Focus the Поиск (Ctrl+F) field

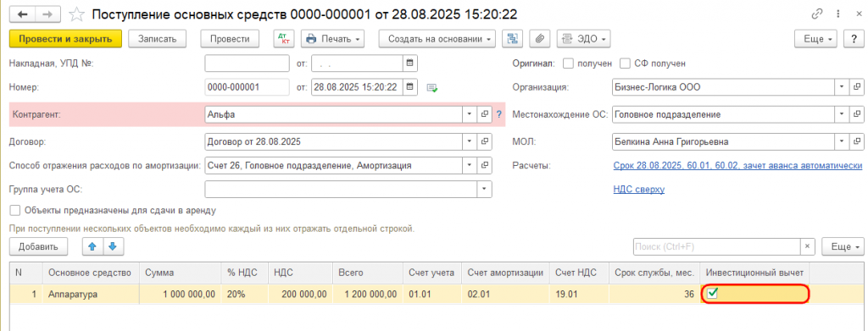click(x=717, y=246)
